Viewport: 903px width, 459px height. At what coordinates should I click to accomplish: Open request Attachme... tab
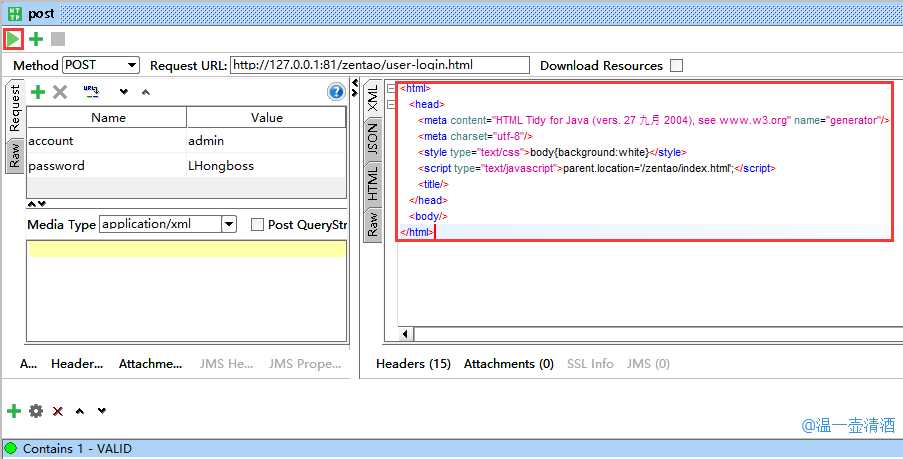151,364
